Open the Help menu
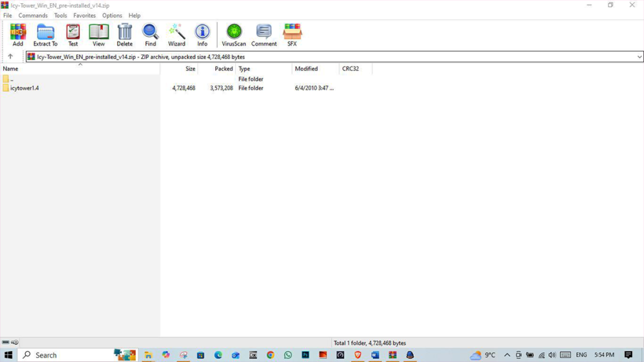Viewport: 644px width, 362px height. coord(135,16)
